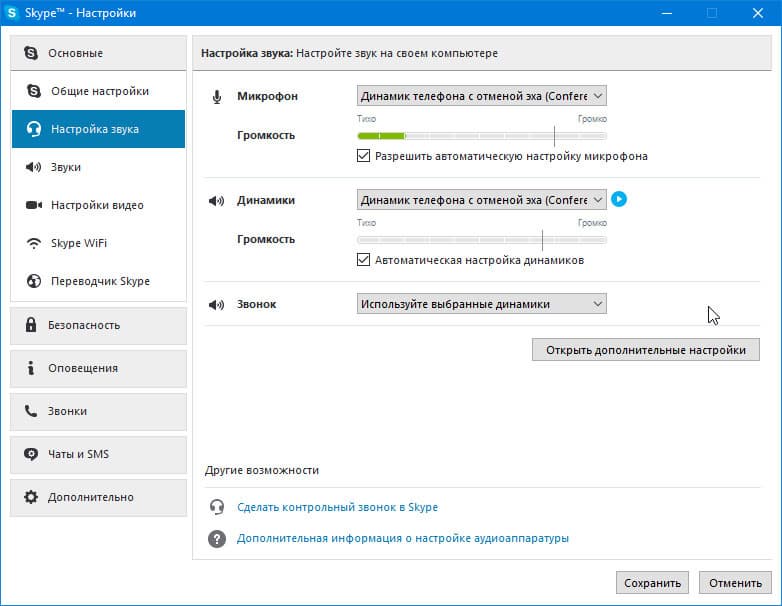Toggle Разрешить автоматическую настройку микрофона checkbox
The height and width of the screenshot is (606, 782).
(x=364, y=156)
